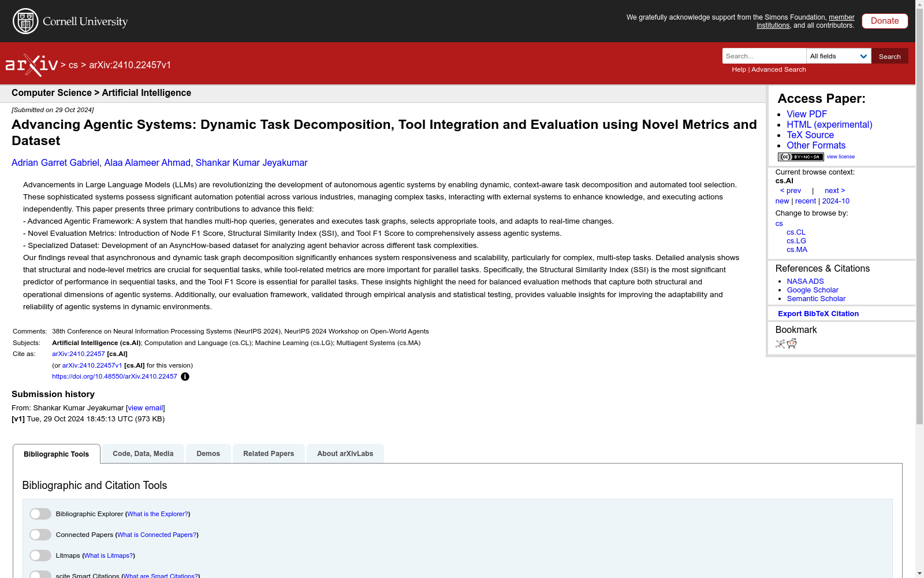The width and height of the screenshot is (924, 578).
Task: Click view license link
Action: tap(840, 157)
